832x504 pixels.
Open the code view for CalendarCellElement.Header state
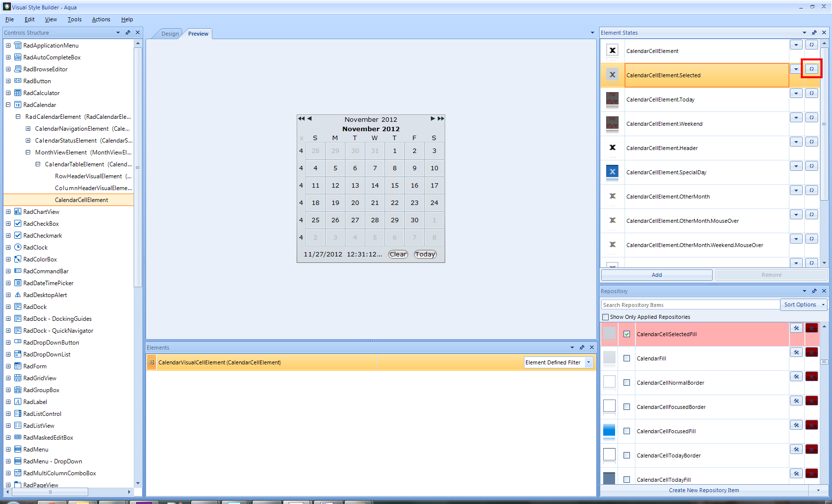pos(811,142)
